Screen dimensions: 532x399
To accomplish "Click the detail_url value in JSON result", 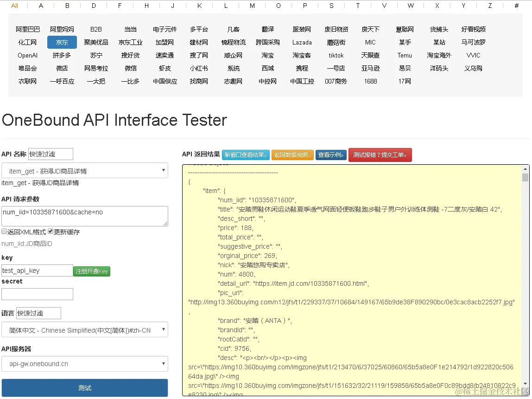I will [x=310, y=283].
